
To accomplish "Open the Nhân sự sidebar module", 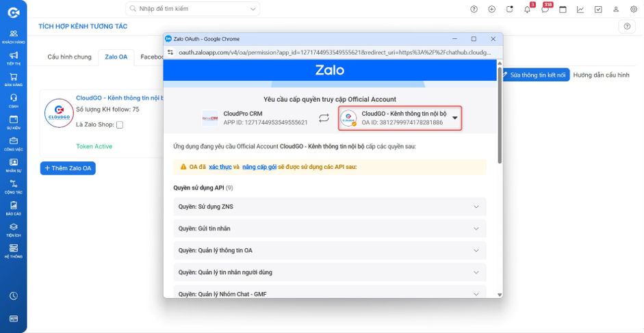I will point(14,165).
